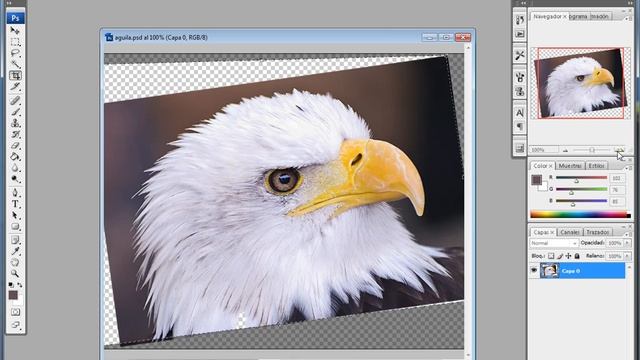Select the Blur tool
This screenshot has height=360, width=640.
tap(16, 168)
